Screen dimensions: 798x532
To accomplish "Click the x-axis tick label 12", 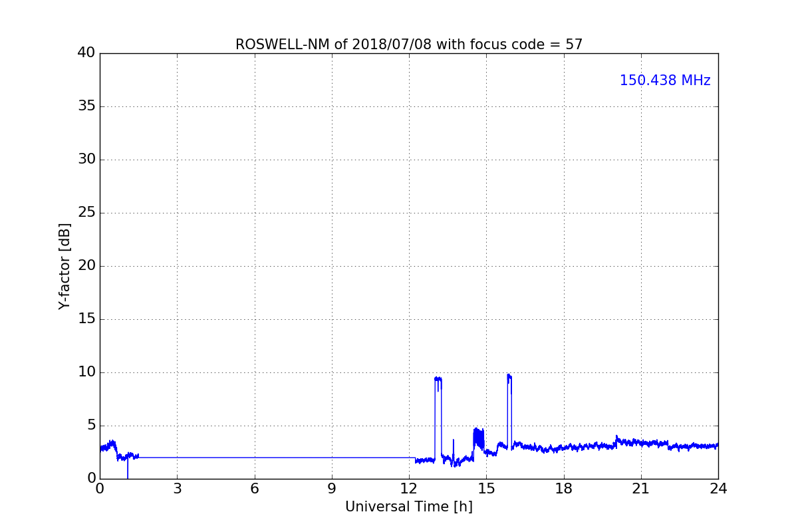I will click(409, 489).
